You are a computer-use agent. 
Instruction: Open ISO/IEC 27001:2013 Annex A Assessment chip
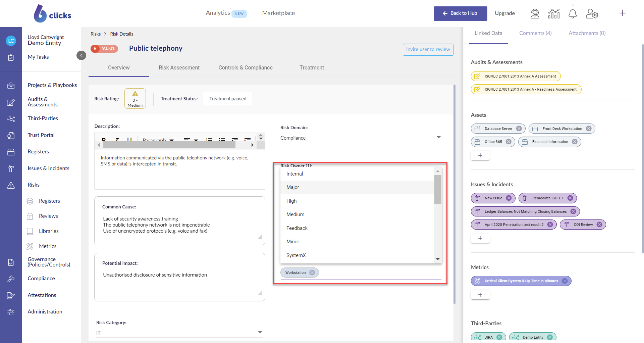(x=516, y=76)
